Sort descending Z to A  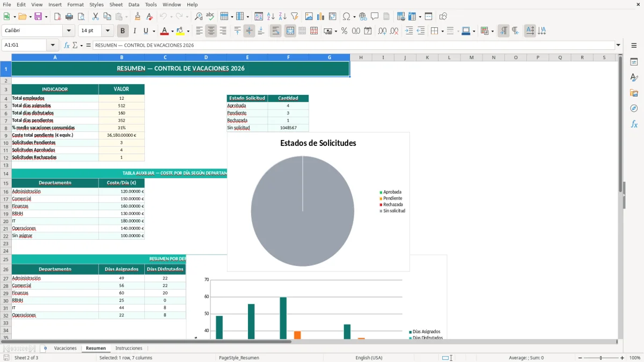click(282, 17)
